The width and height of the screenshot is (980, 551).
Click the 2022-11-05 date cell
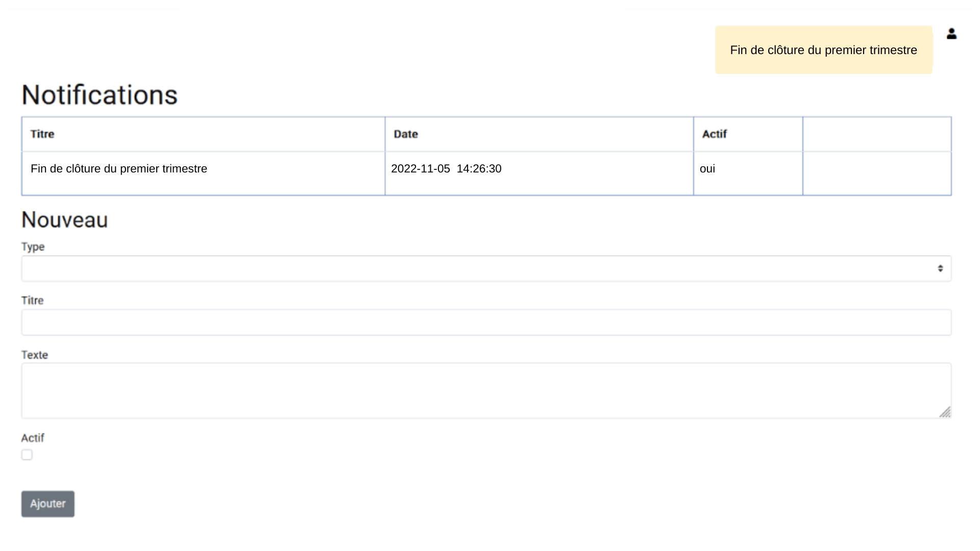[446, 169]
